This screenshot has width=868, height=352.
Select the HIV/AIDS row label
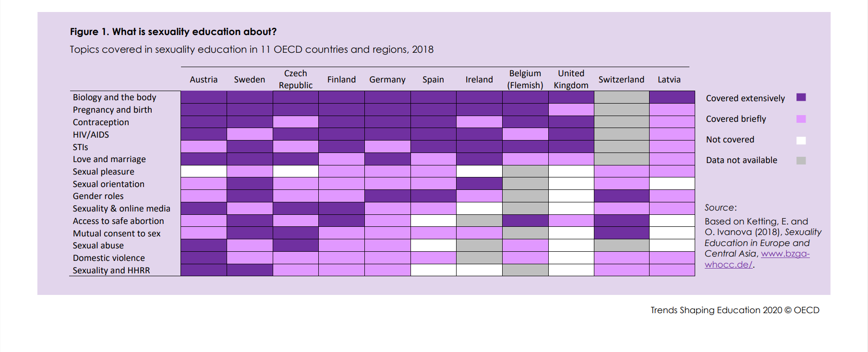click(x=91, y=135)
